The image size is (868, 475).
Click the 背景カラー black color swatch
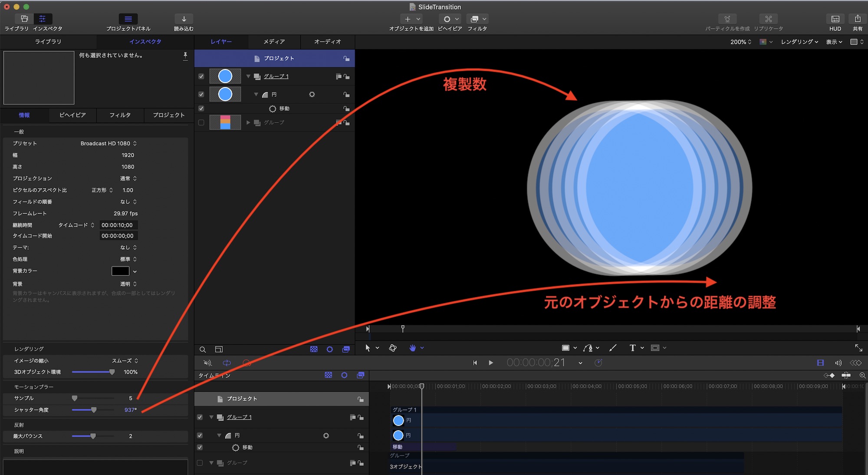[x=121, y=271]
